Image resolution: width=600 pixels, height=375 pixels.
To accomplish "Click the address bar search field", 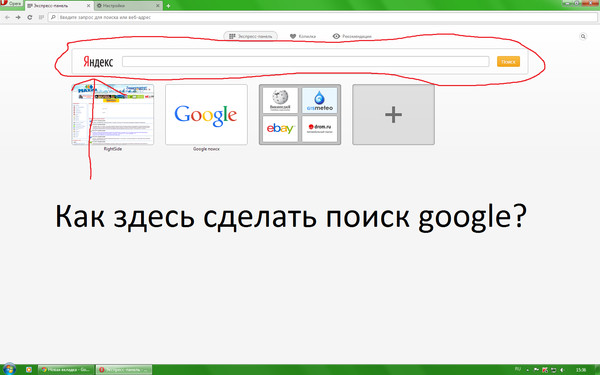I will pyautogui.click(x=323, y=17).
